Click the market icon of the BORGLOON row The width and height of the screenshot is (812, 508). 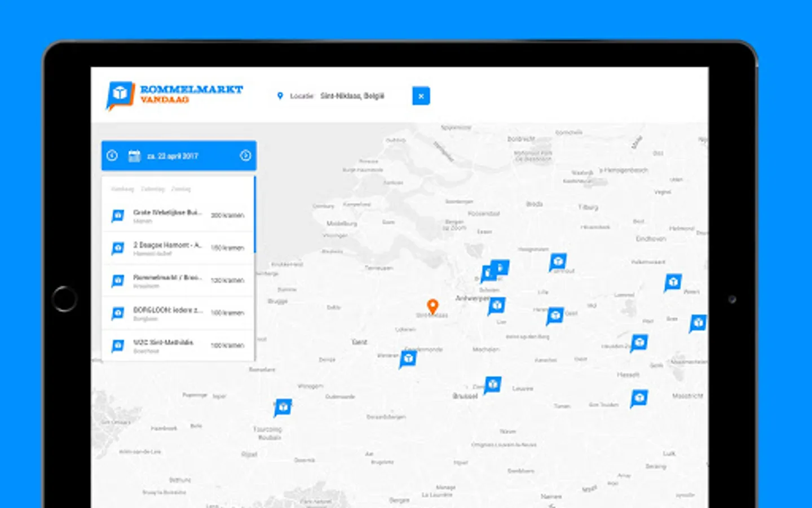click(x=117, y=313)
